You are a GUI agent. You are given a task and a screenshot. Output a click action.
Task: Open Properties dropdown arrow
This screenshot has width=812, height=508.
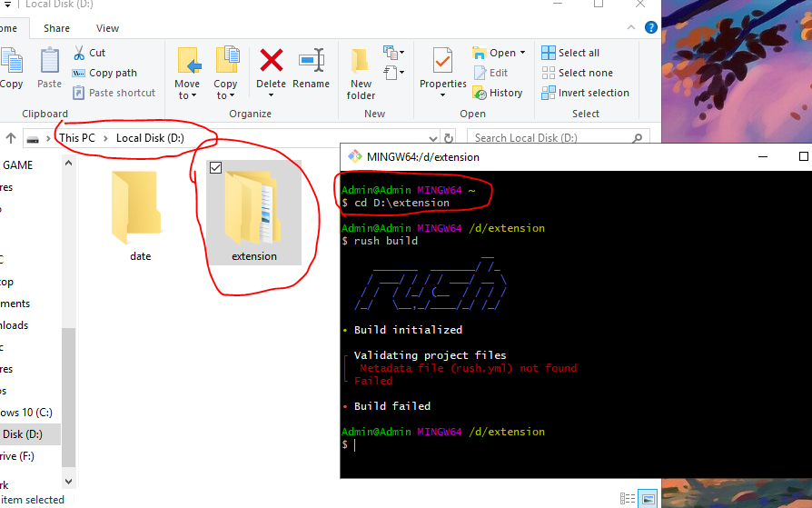click(x=442, y=95)
